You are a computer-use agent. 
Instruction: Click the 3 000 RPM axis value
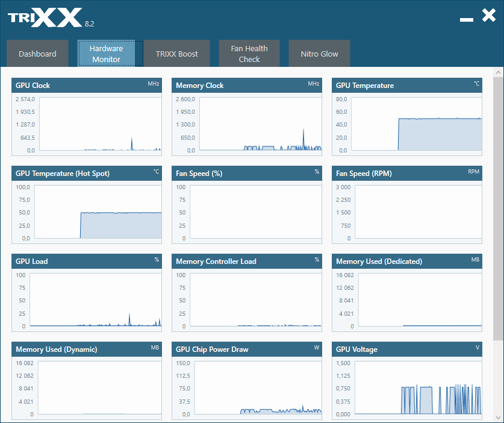(x=343, y=187)
